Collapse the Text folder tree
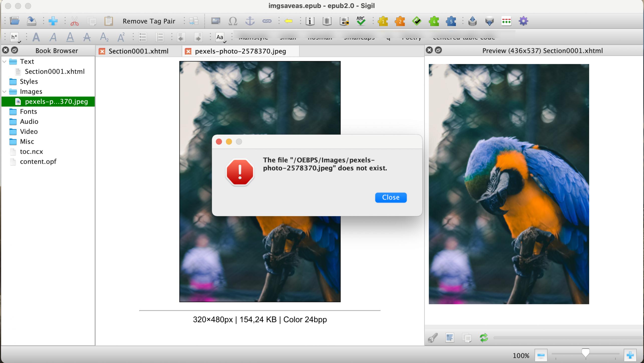This screenshot has height=363, width=644. click(5, 62)
